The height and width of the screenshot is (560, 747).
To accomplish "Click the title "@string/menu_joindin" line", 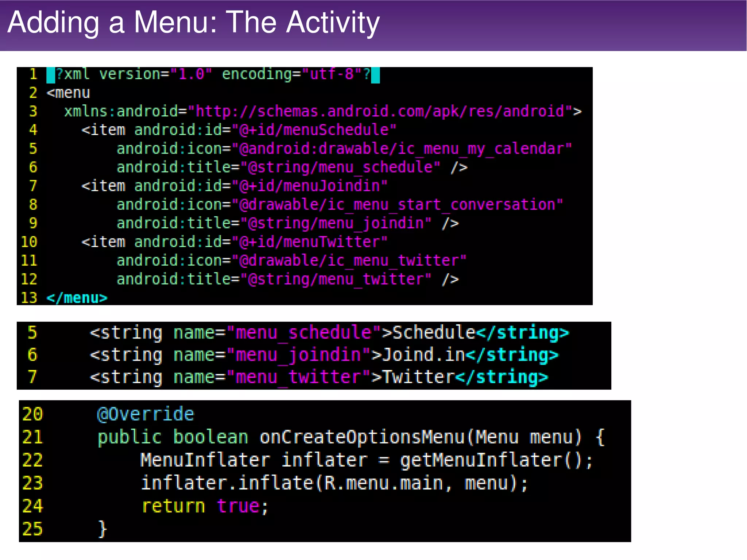I will 287,223.
